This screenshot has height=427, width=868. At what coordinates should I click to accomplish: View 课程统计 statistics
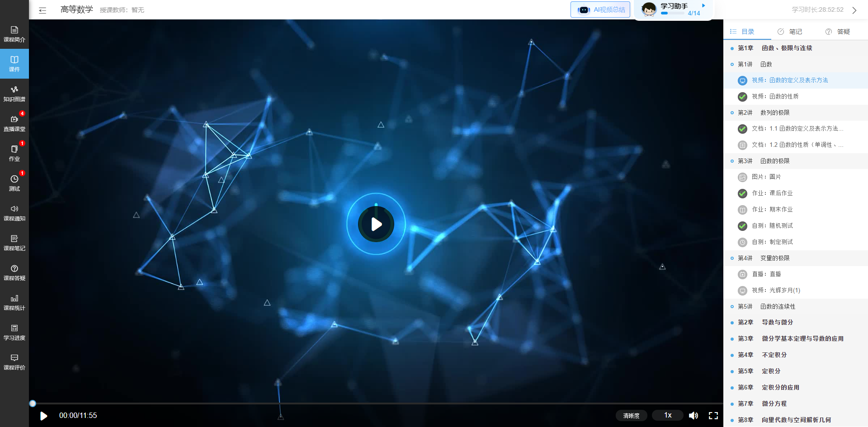coord(14,303)
